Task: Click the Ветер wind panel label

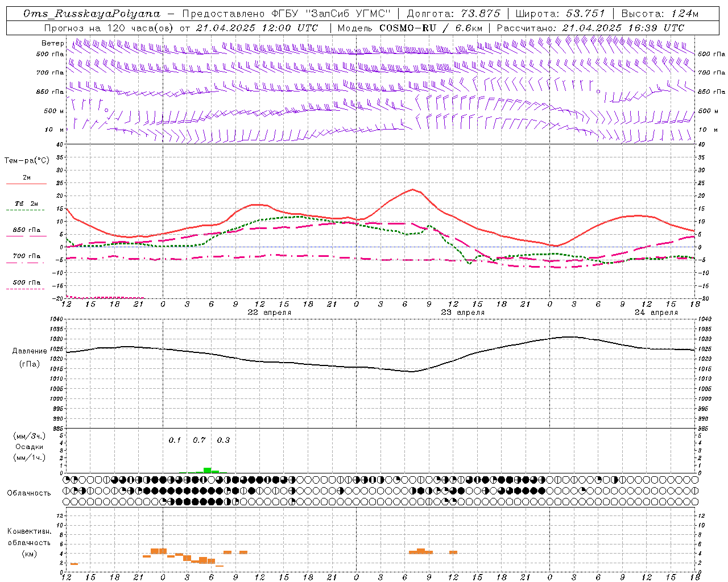Action: tap(52, 43)
